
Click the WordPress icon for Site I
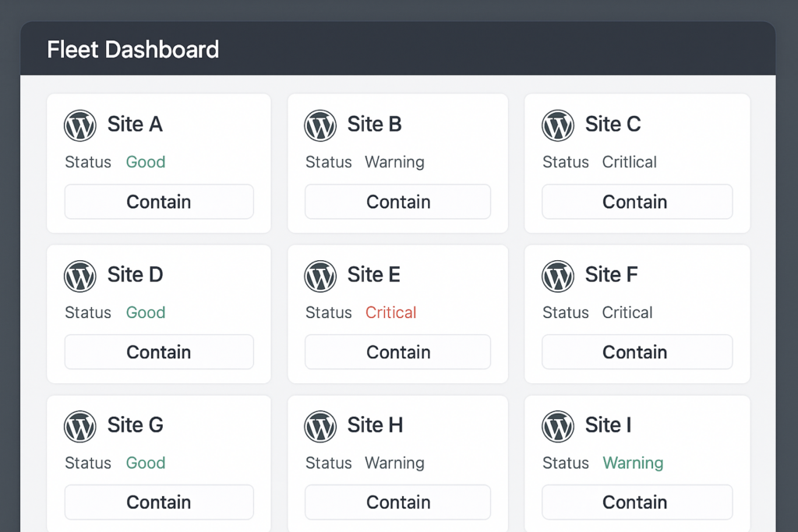coord(558,425)
